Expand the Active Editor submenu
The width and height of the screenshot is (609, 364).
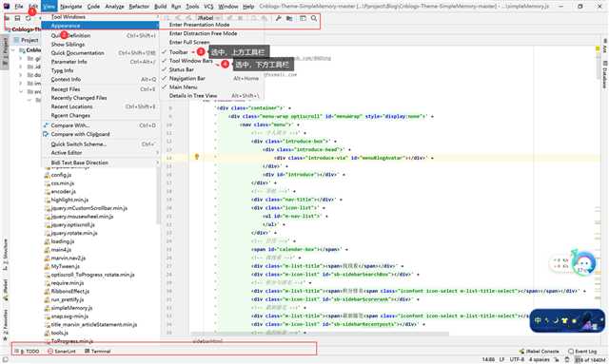point(100,152)
